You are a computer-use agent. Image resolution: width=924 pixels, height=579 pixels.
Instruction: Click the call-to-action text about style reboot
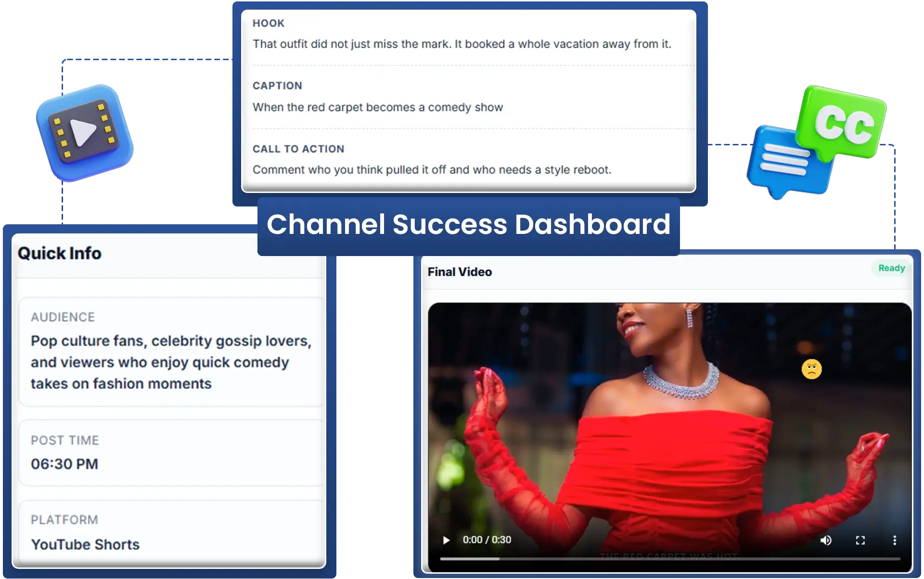[432, 170]
